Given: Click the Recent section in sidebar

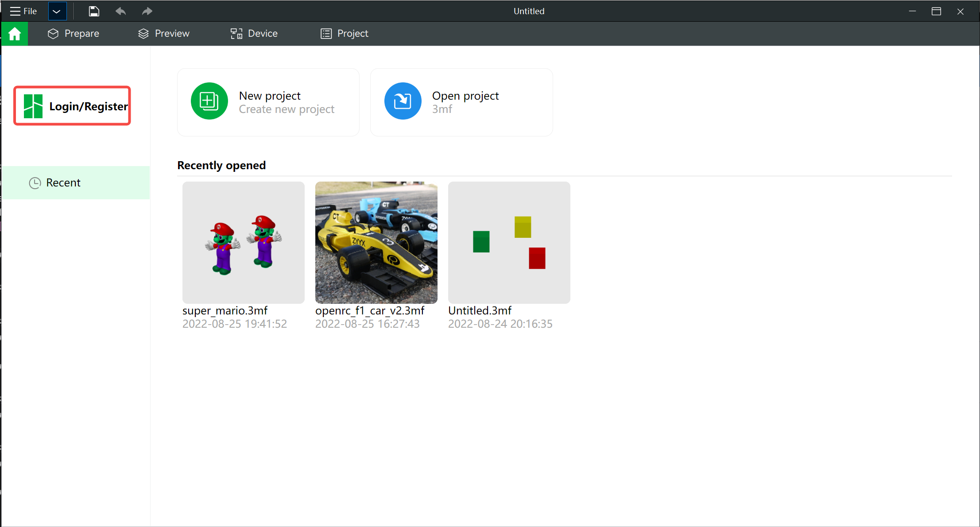Looking at the screenshot, I should point(75,182).
